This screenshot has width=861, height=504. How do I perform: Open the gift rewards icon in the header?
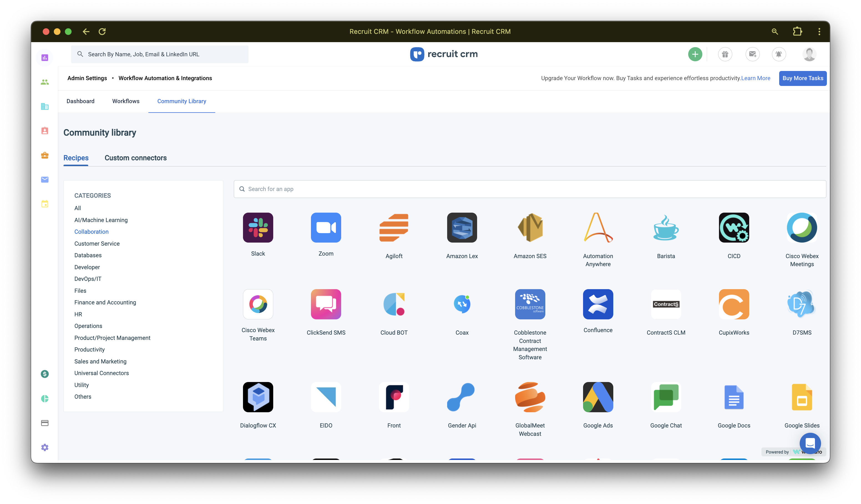[x=725, y=54]
